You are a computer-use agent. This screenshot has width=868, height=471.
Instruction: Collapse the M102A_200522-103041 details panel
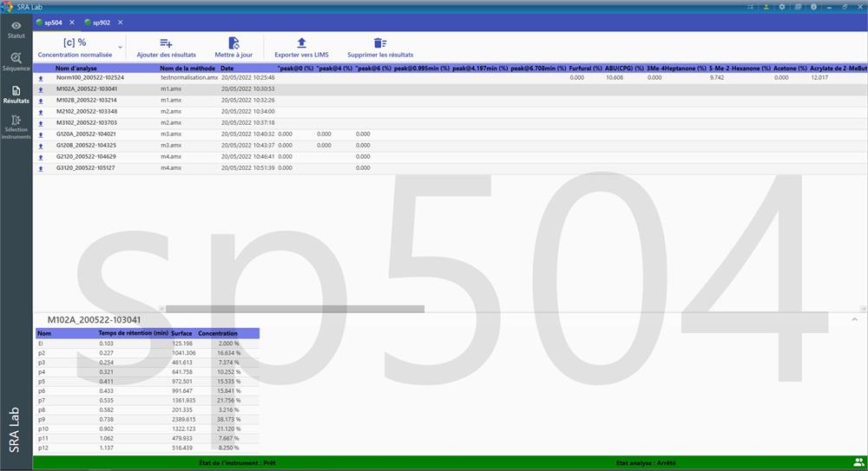click(853, 319)
